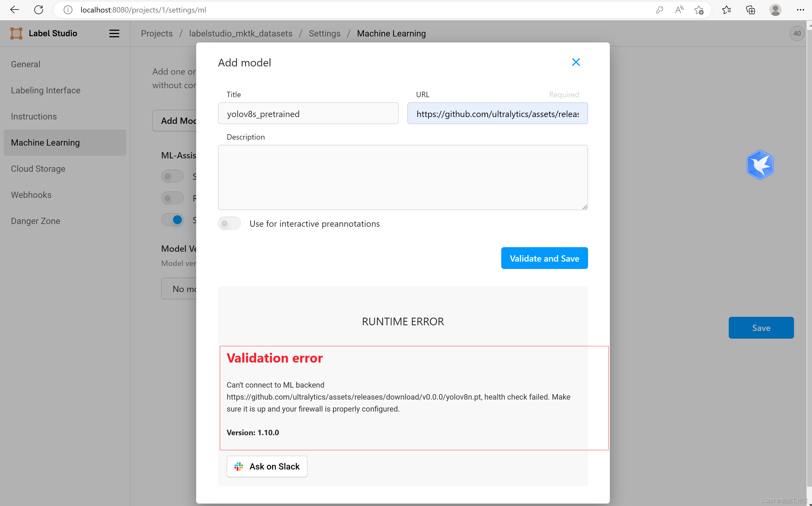Open the Labeling Interface settings tab
The height and width of the screenshot is (506, 812).
[x=45, y=90]
